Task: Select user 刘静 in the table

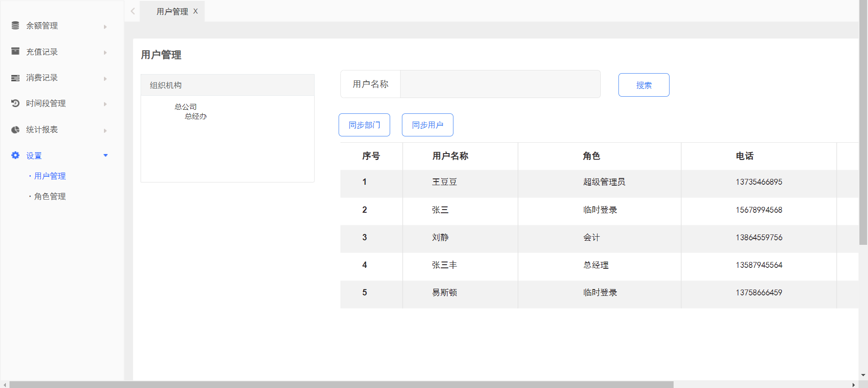Action: (x=440, y=237)
